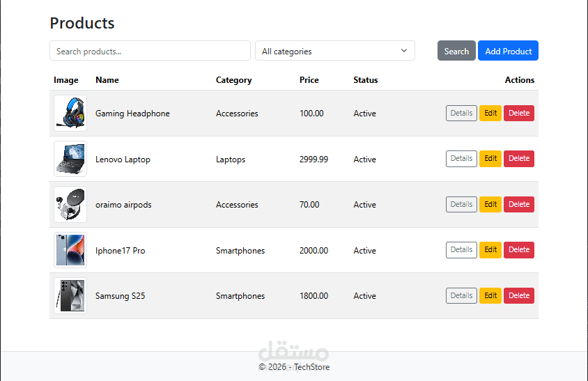Open the oraimo airpods product image

(70, 205)
